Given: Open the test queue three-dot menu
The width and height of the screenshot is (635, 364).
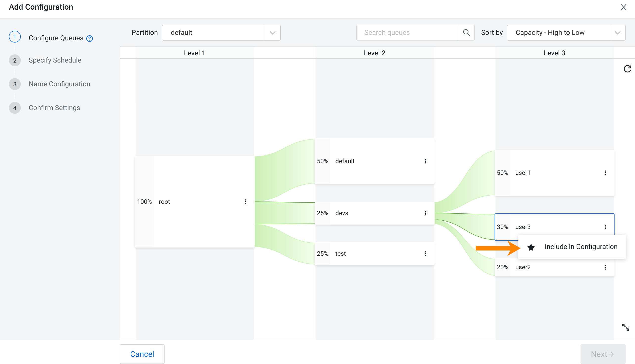Looking at the screenshot, I should coord(425,254).
